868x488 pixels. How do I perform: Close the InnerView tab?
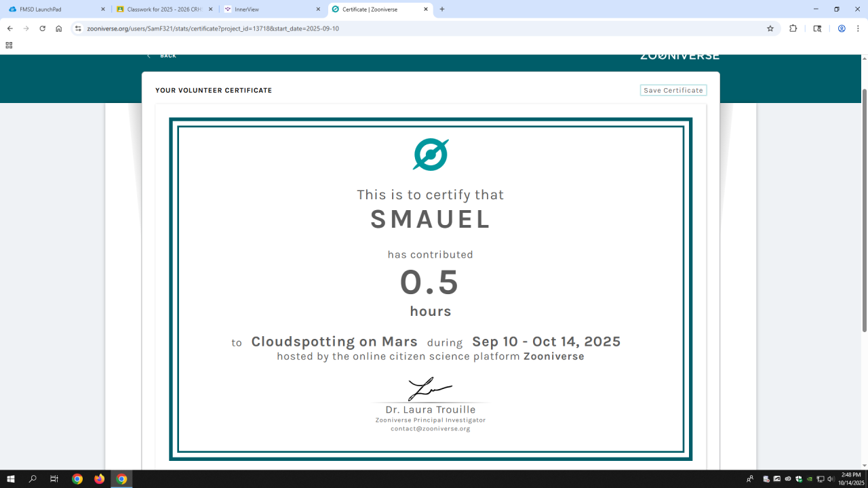click(x=318, y=9)
